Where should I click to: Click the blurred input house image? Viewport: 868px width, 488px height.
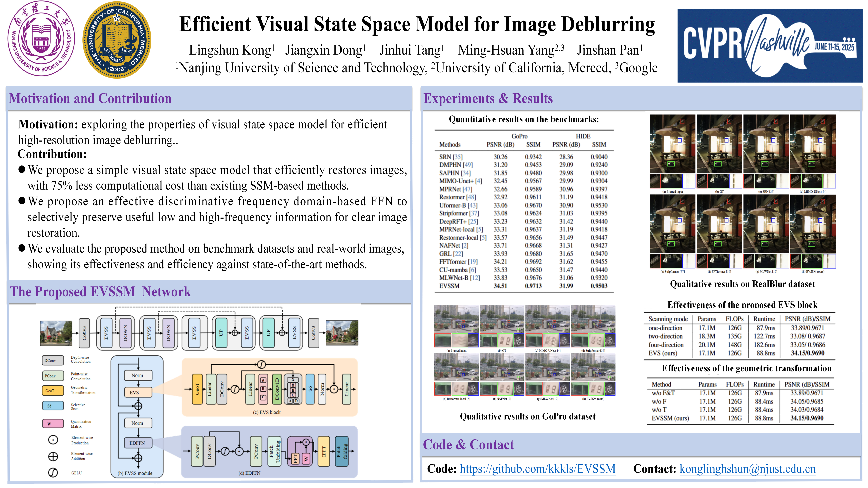pos(56,333)
